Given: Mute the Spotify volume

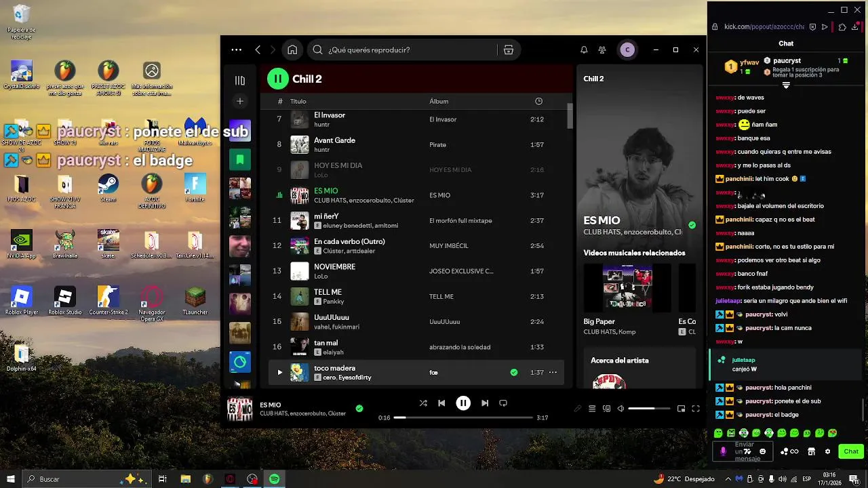Looking at the screenshot, I should 620,409.
